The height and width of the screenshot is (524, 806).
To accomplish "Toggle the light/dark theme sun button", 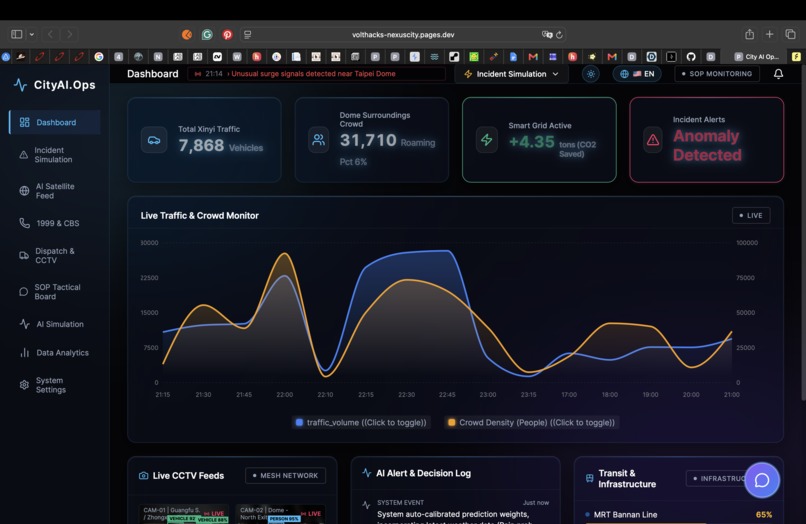I will [x=591, y=74].
